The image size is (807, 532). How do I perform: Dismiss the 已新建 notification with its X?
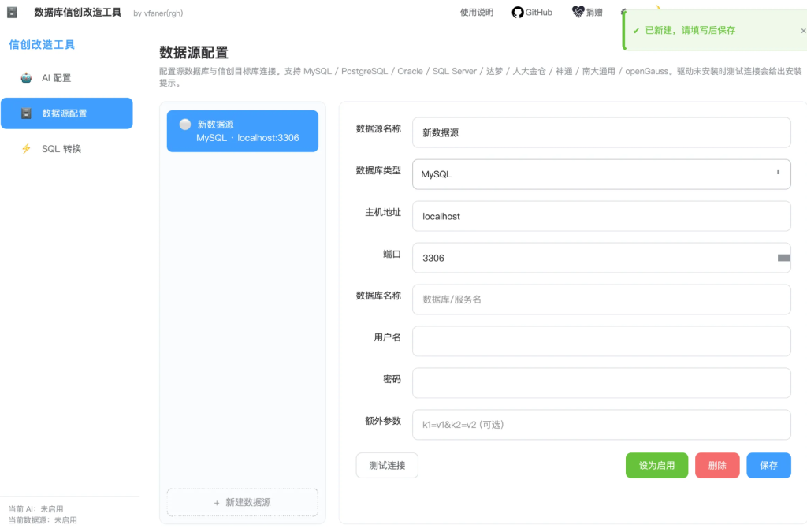803,31
